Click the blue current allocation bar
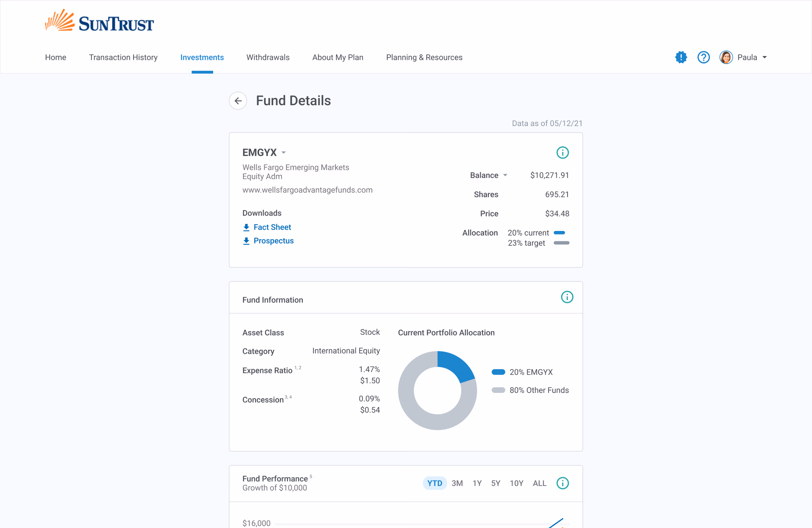The image size is (812, 528). click(x=559, y=233)
